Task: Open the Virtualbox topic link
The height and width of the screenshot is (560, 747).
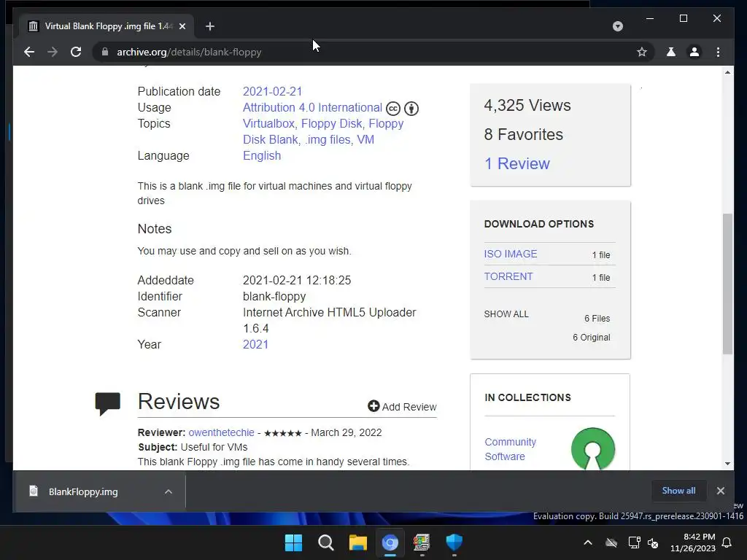Action: 268,124
